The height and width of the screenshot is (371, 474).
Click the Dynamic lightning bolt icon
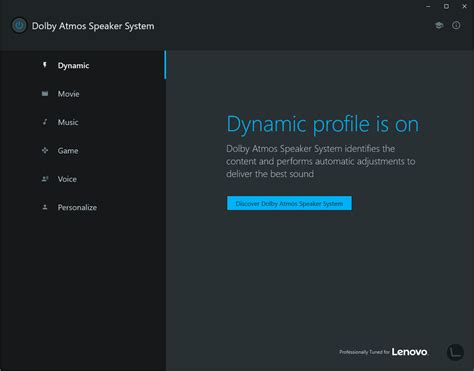[45, 65]
